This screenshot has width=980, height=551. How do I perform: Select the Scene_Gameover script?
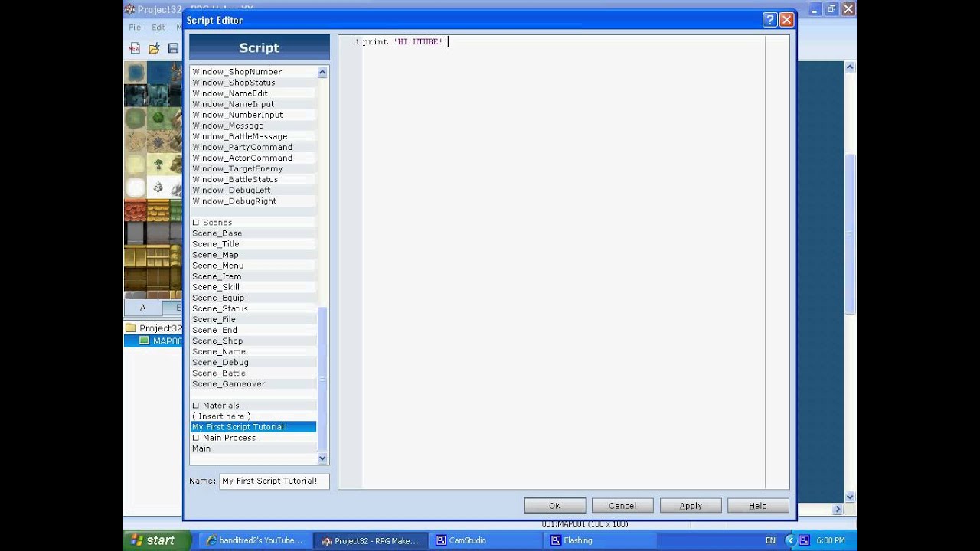[253, 384]
